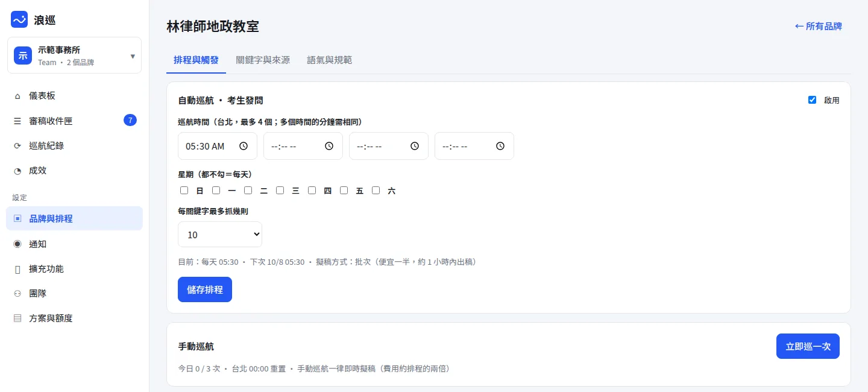
Task: Click the 林律師地政教室 page heading
Action: (x=213, y=27)
